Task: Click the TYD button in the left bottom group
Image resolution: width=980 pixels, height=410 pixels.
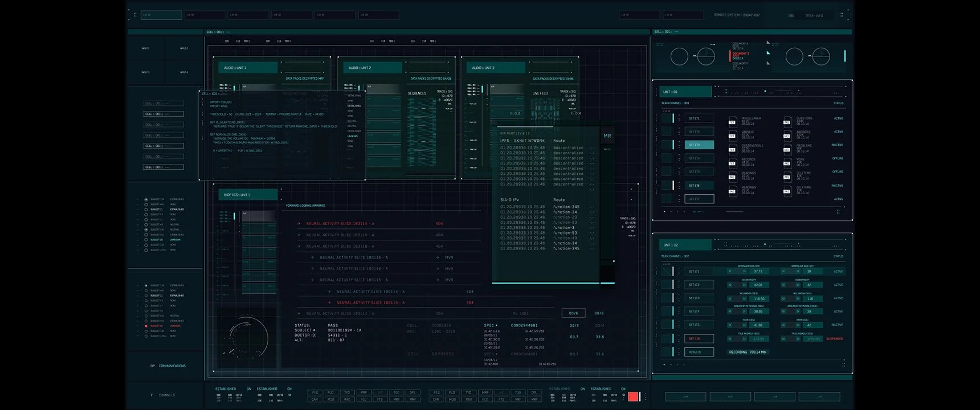Action: click(347, 392)
